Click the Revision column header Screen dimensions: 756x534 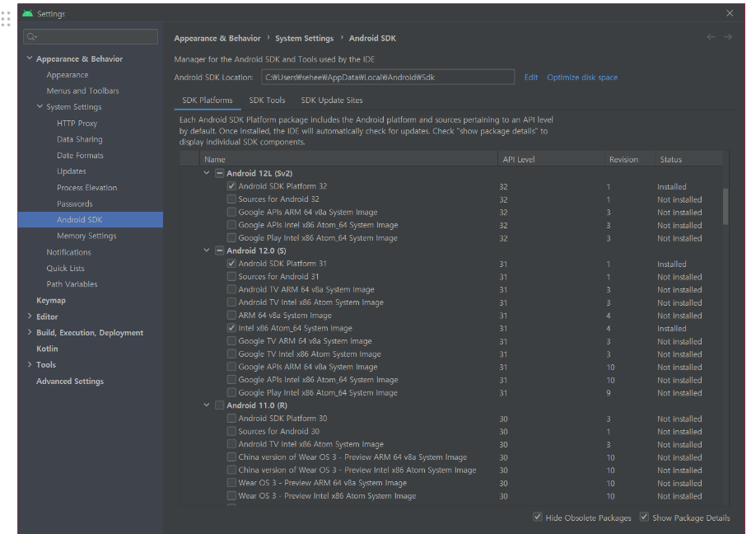629,159
